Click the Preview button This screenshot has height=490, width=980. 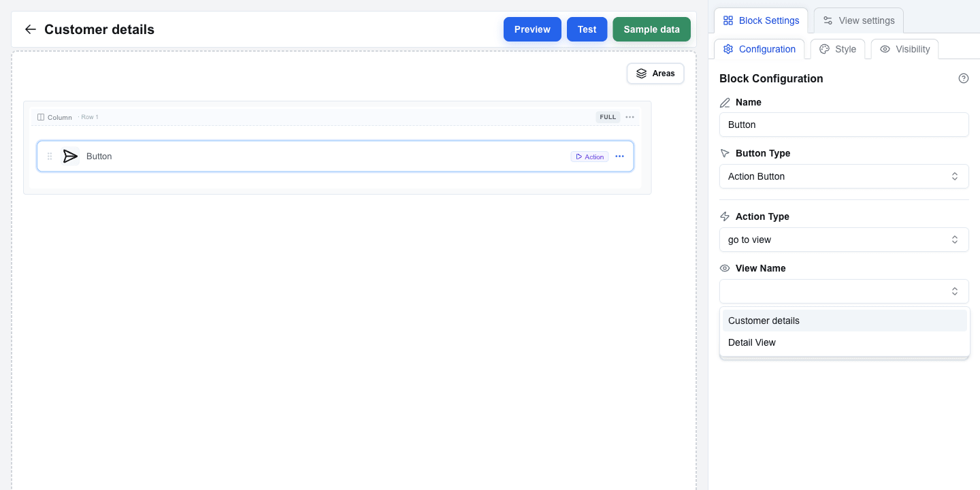coord(532,29)
